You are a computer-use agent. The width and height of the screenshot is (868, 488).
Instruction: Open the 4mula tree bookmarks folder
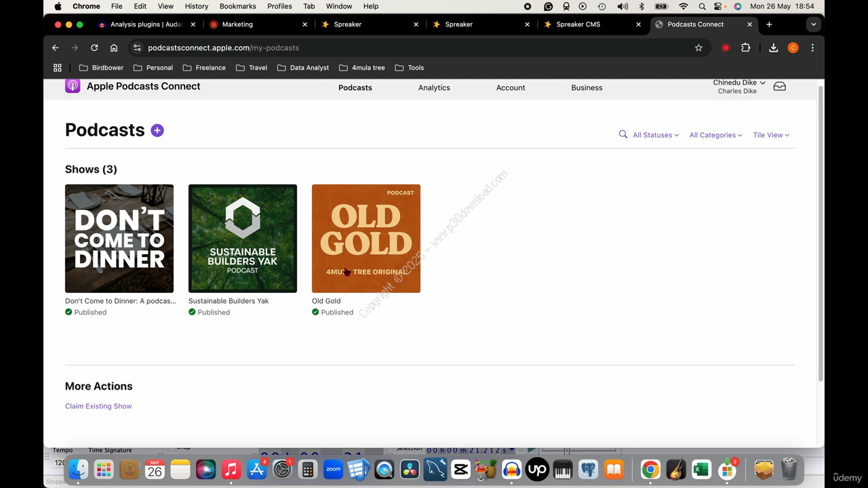coord(361,68)
